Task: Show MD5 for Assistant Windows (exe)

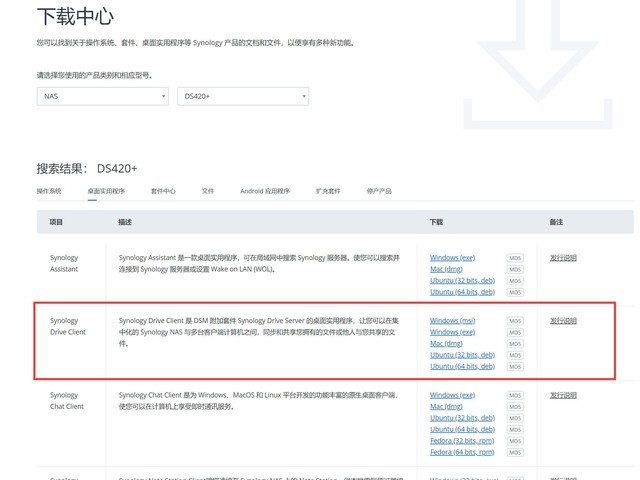Action: click(515, 258)
